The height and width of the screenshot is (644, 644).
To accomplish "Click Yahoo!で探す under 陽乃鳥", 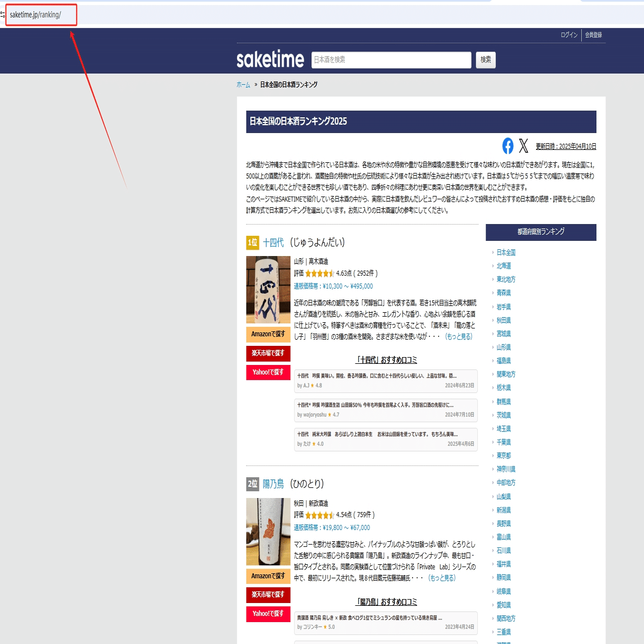I will 268,614.
